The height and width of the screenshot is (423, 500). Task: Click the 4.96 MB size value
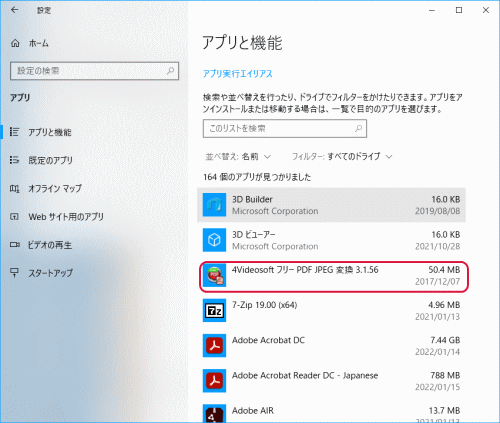(444, 305)
